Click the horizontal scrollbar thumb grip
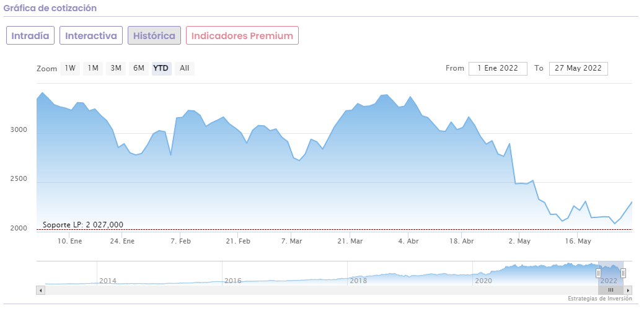This screenshot has width=644, height=311. click(611, 290)
